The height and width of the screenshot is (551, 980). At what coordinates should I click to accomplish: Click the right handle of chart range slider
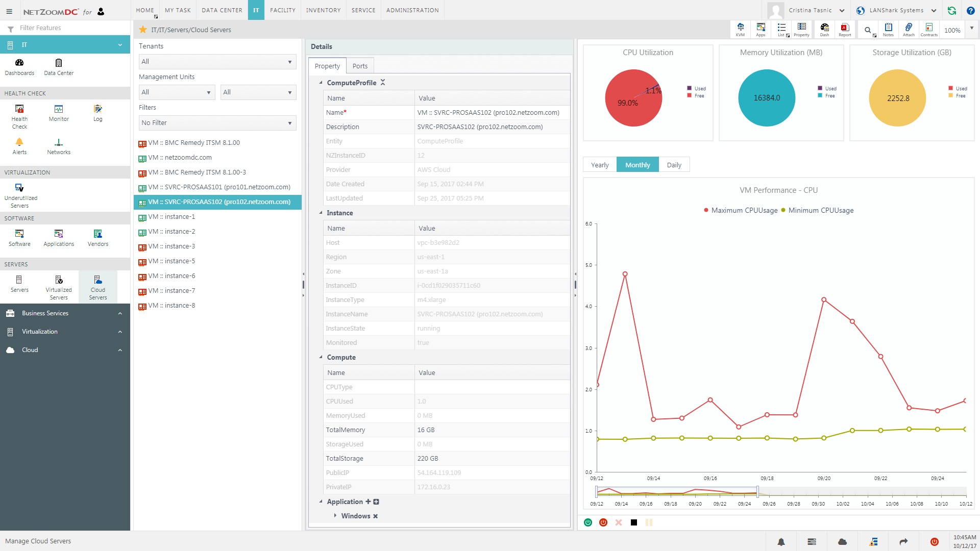[x=757, y=492]
